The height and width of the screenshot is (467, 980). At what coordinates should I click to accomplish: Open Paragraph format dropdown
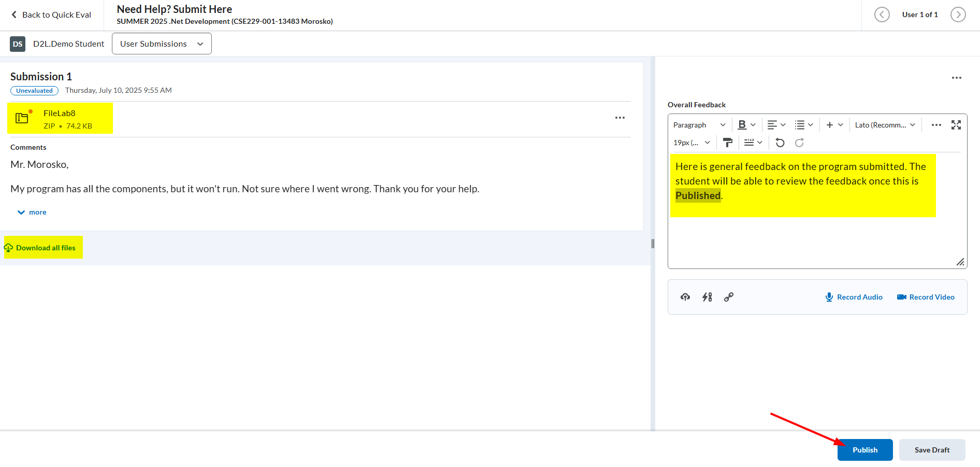699,125
